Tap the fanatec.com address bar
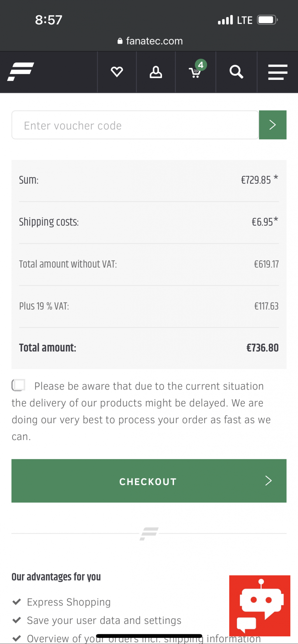The image size is (298, 644). [149, 41]
